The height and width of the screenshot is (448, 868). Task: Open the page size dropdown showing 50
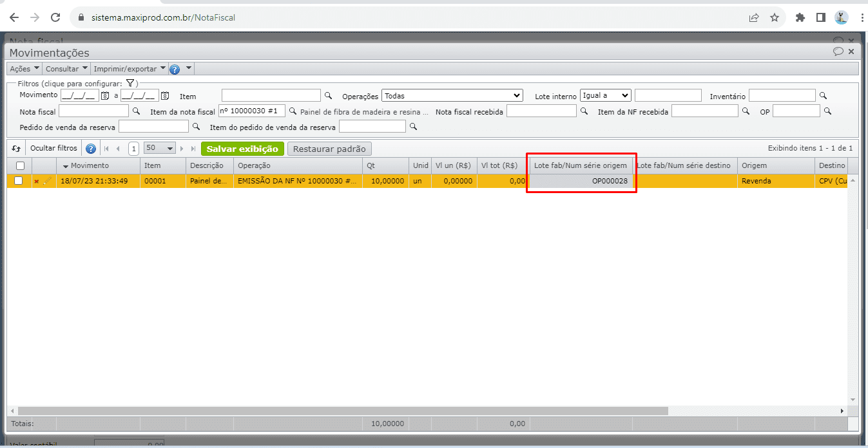pos(160,148)
